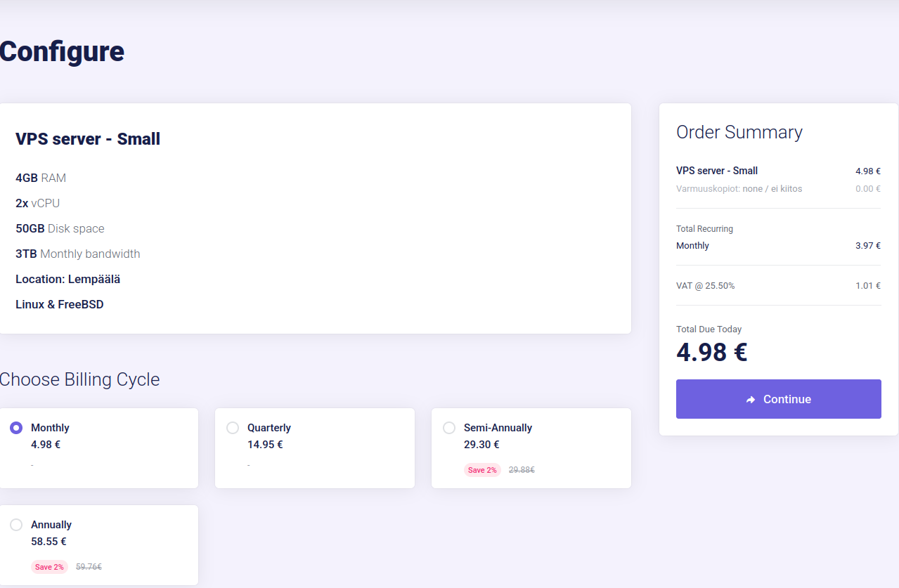
Task: Click the struck-through 59.76€ price
Action: (x=89, y=567)
